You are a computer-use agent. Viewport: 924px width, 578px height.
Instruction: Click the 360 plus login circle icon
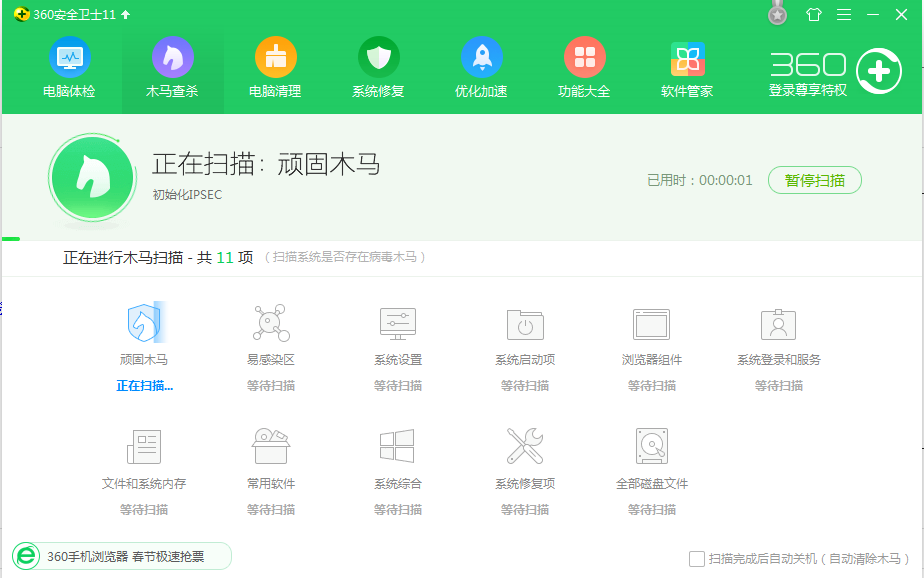[879, 71]
